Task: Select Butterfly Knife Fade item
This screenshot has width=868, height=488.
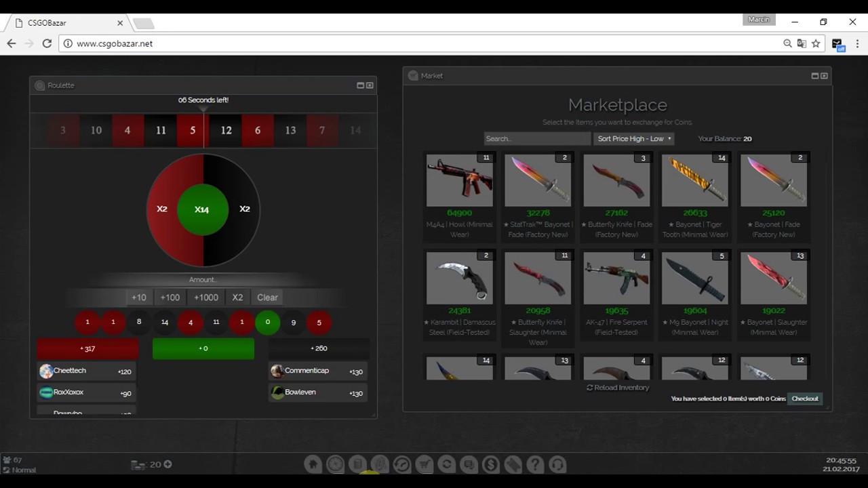Action: pos(616,197)
